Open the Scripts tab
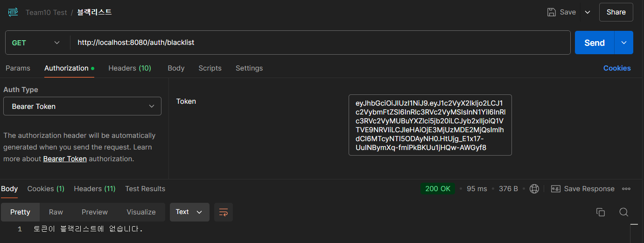 (210, 68)
